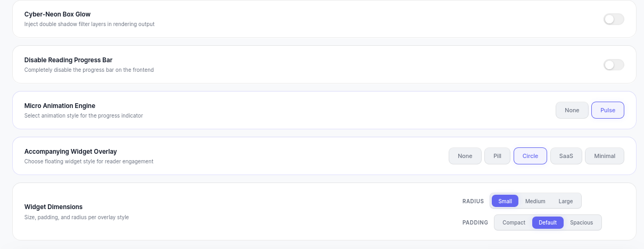Click the Accompanying Widget Overlay heading
644x249 pixels.
[x=71, y=152]
